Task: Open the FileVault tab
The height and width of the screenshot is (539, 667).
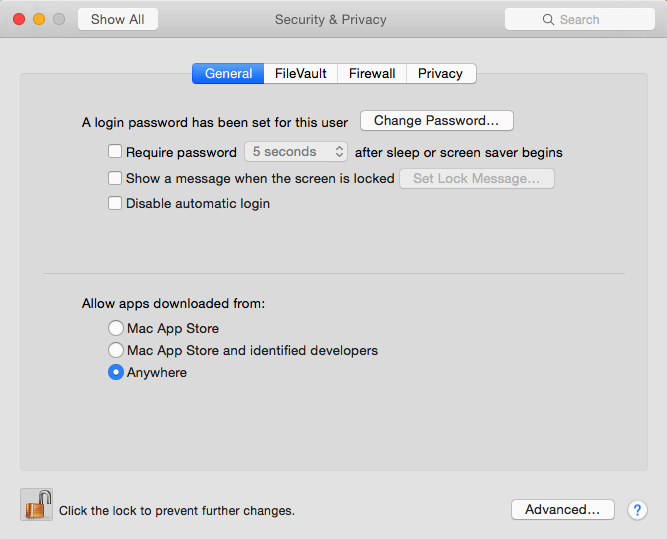Action: tap(301, 74)
